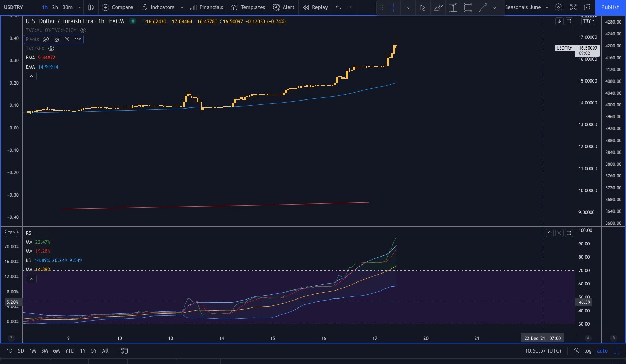Go to date using calendar icon
Viewport: 626px width, 364px height.
click(x=124, y=351)
